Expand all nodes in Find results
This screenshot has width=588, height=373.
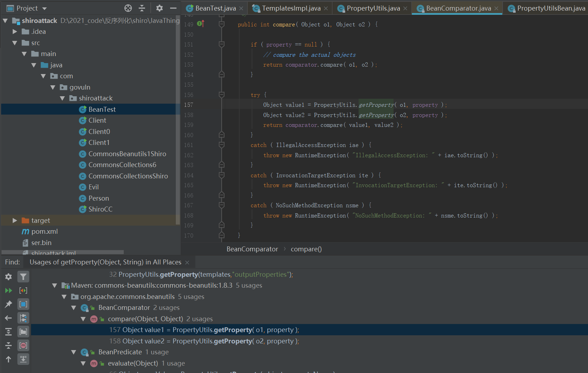coord(8,332)
